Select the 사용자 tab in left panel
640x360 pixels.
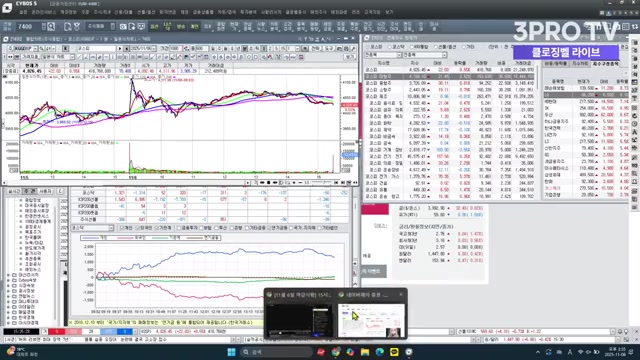[44, 191]
